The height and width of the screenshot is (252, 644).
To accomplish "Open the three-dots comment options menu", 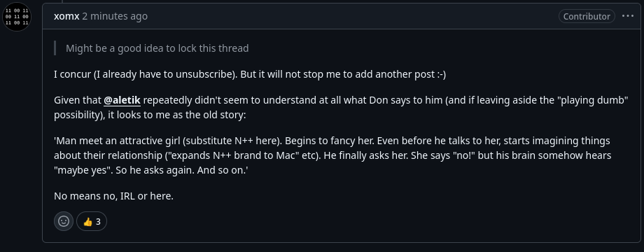I will tap(628, 16).
